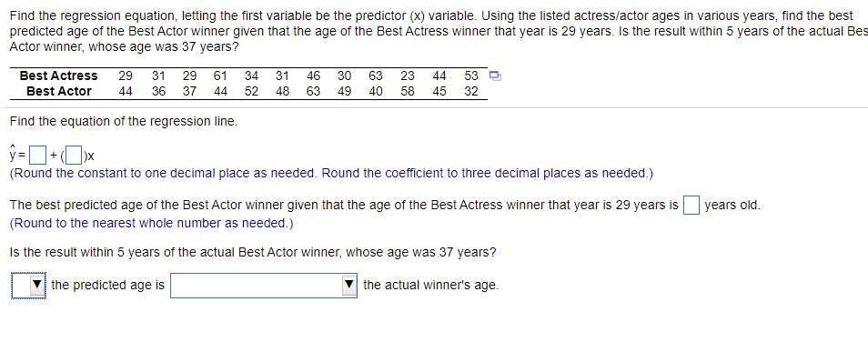This screenshot has height=342, width=868.
Task: Select the Best Actor row header
Action: tap(58, 91)
